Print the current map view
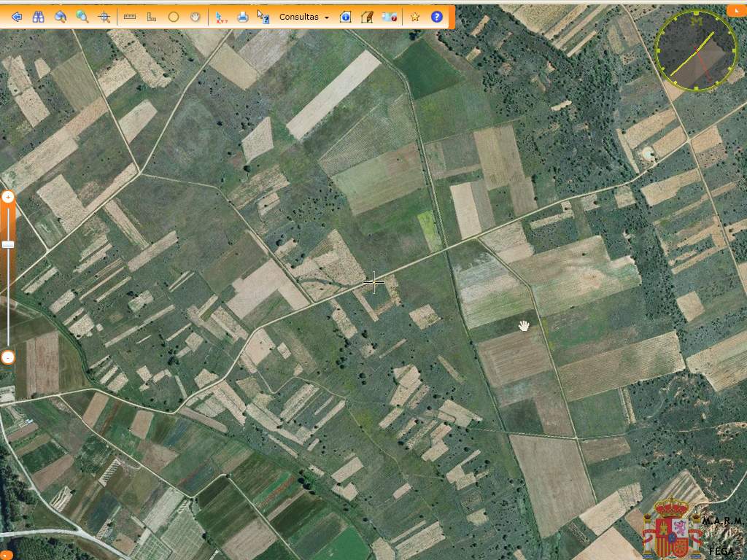The image size is (747, 560). [x=243, y=17]
